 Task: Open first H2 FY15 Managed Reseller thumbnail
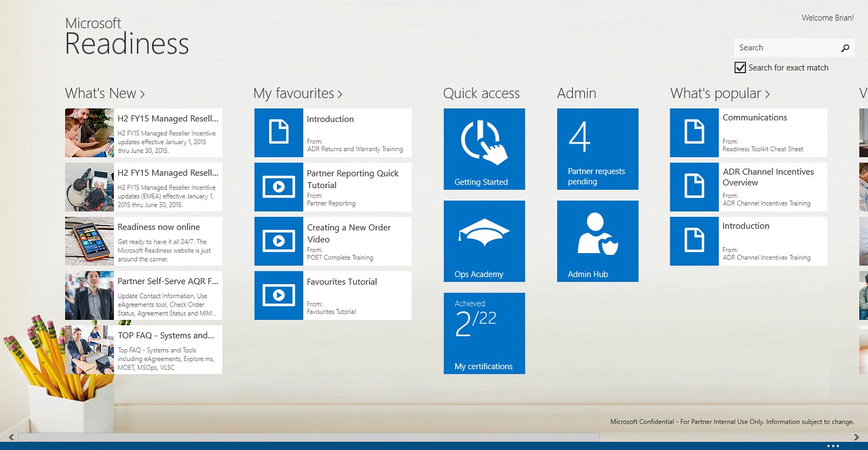89,132
